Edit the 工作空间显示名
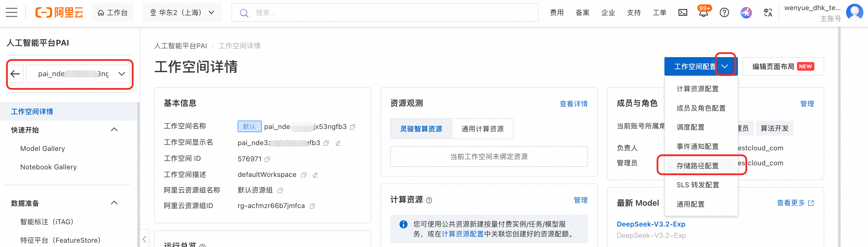Screen dimensions: 868x247 coord(338,143)
